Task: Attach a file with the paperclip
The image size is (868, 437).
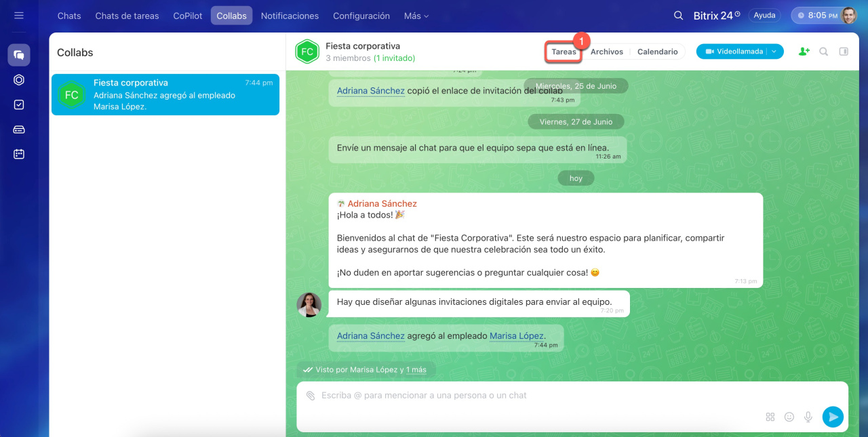Action: click(310, 396)
